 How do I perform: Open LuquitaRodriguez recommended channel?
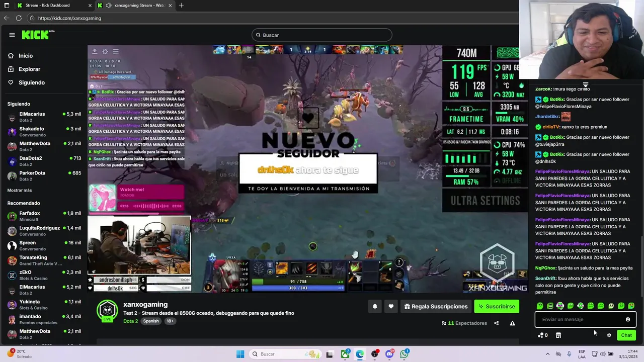44,231
